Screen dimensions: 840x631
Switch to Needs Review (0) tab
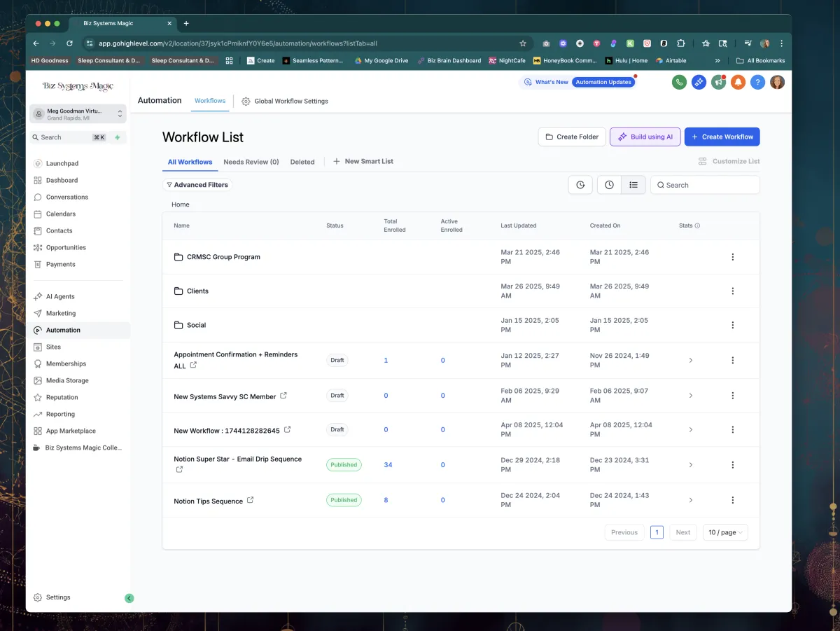(251, 162)
